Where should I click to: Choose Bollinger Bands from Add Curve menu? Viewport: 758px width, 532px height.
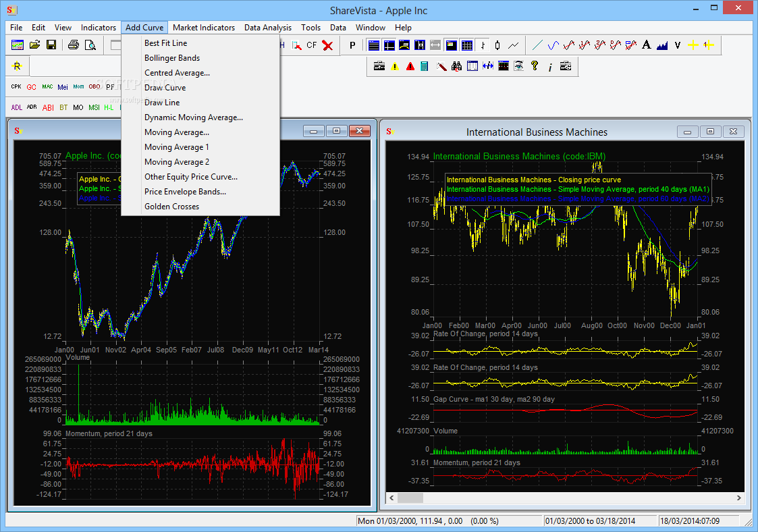pos(172,58)
